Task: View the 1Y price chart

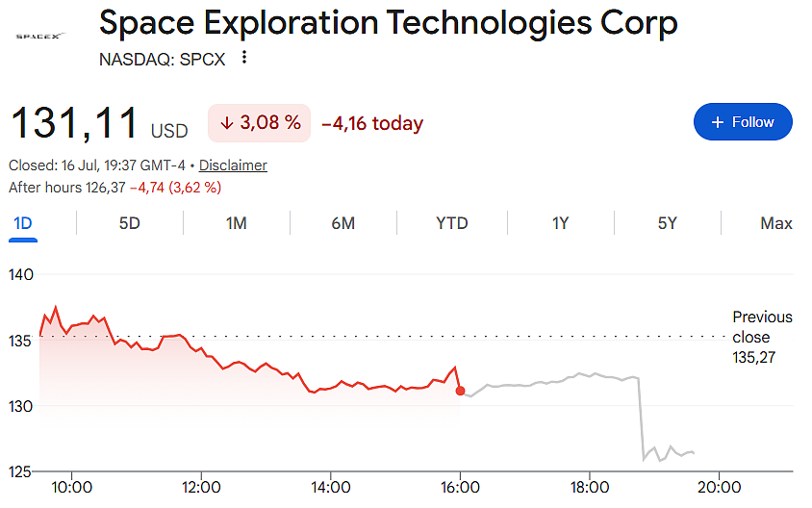Action: point(560,223)
